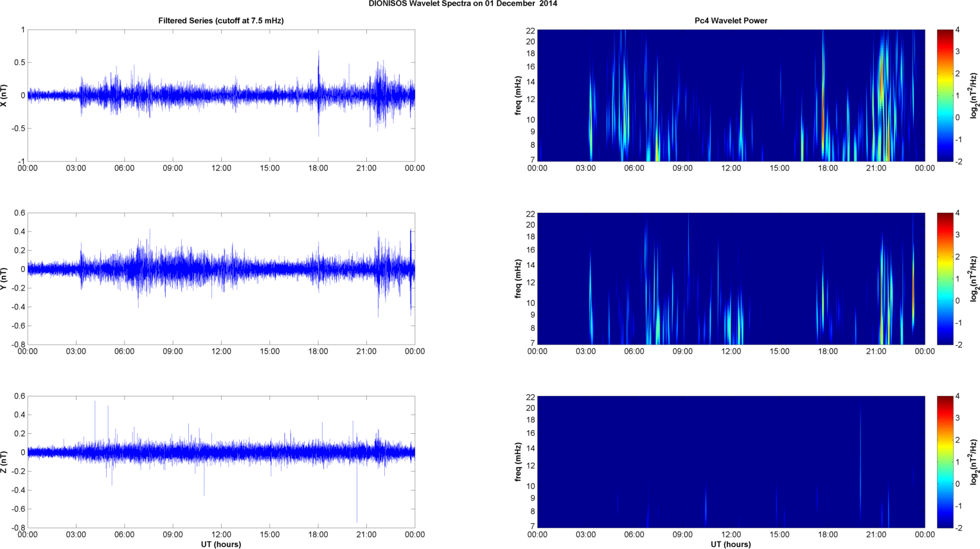Viewport: 980px width, 549px height.
Task: Click the colorbar beside Z wavelet spectrogram
Action: point(945,462)
